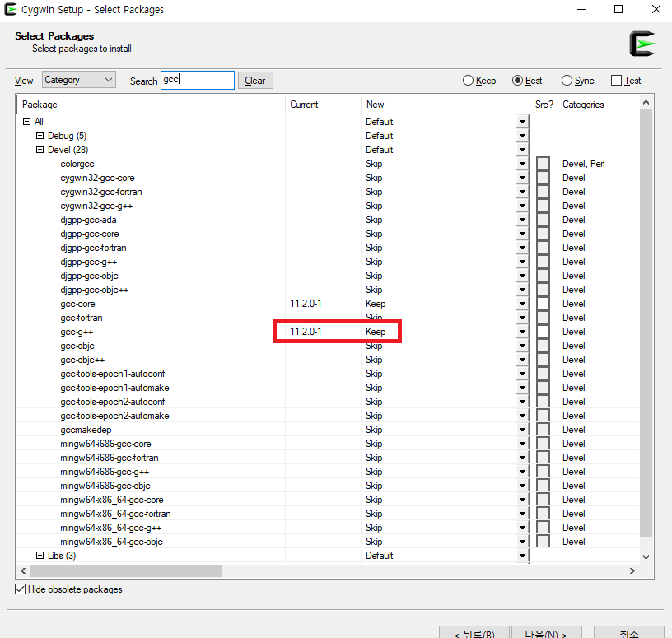Tick the Src checkbox for colorgcc
672x638 pixels.
click(x=543, y=164)
